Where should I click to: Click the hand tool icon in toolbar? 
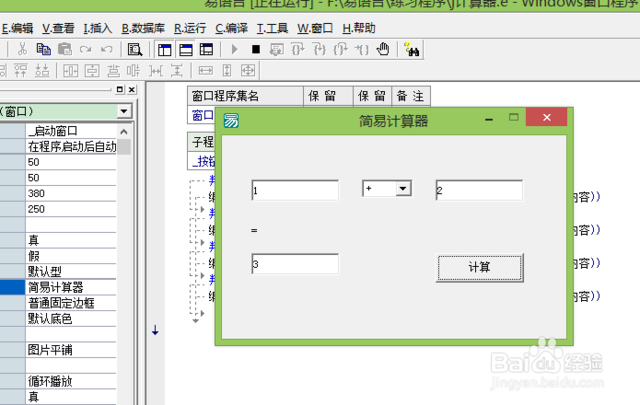click(x=382, y=49)
